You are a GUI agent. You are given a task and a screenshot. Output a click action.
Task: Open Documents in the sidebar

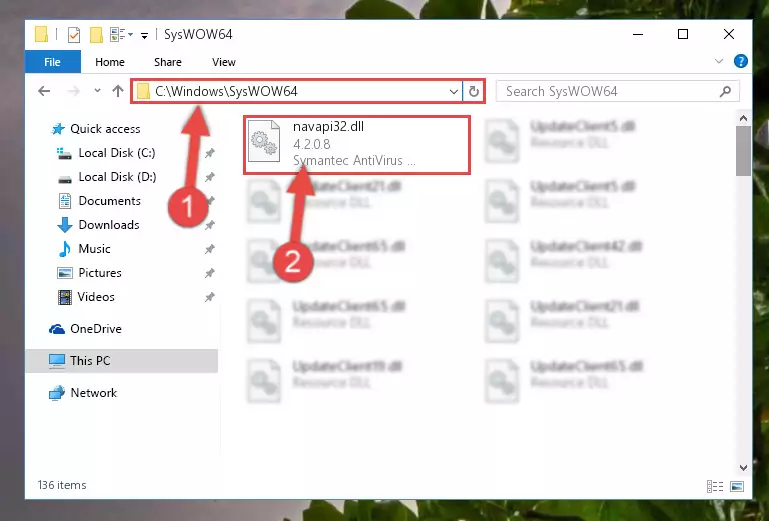point(109,201)
